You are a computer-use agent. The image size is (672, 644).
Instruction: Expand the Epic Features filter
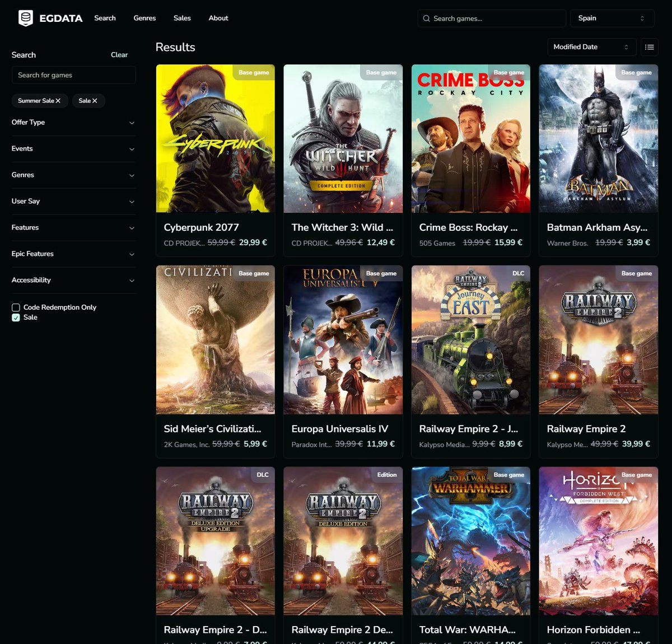coord(73,254)
